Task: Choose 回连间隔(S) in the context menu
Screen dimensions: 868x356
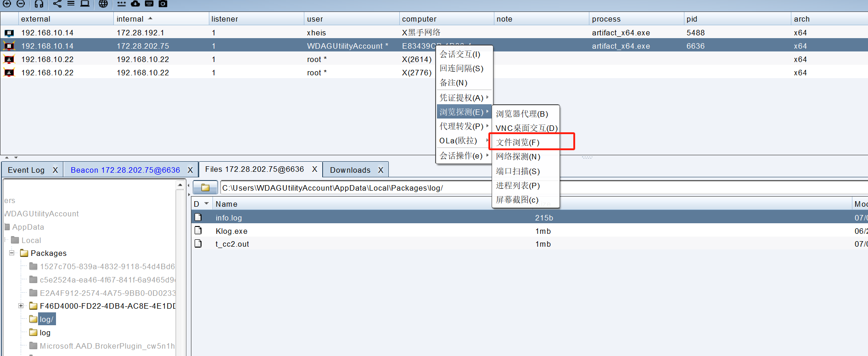Action: [x=464, y=68]
